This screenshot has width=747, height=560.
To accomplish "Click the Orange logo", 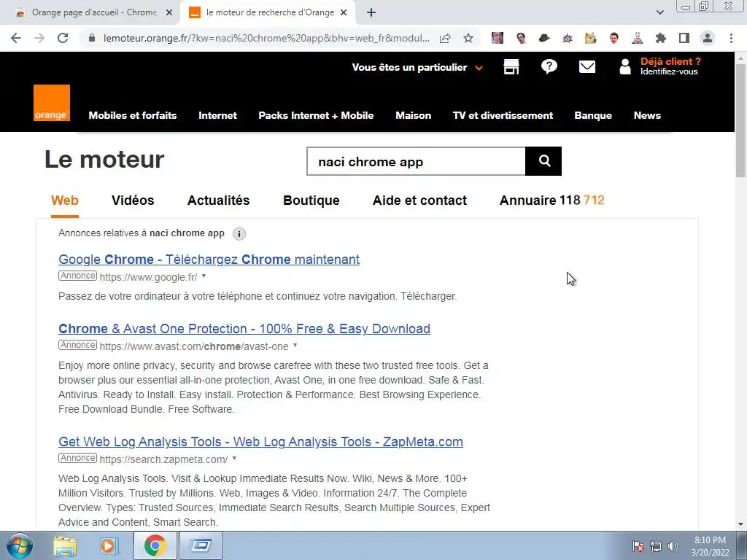I will tap(52, 103).
